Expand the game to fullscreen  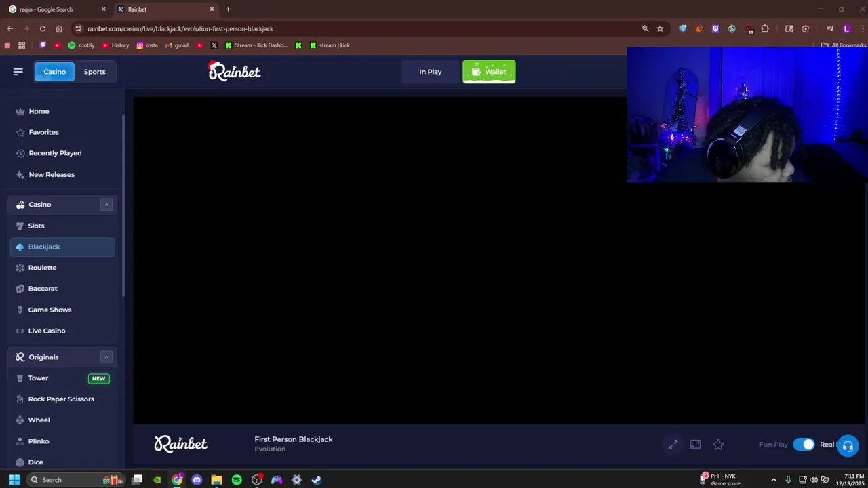[673, 445]
